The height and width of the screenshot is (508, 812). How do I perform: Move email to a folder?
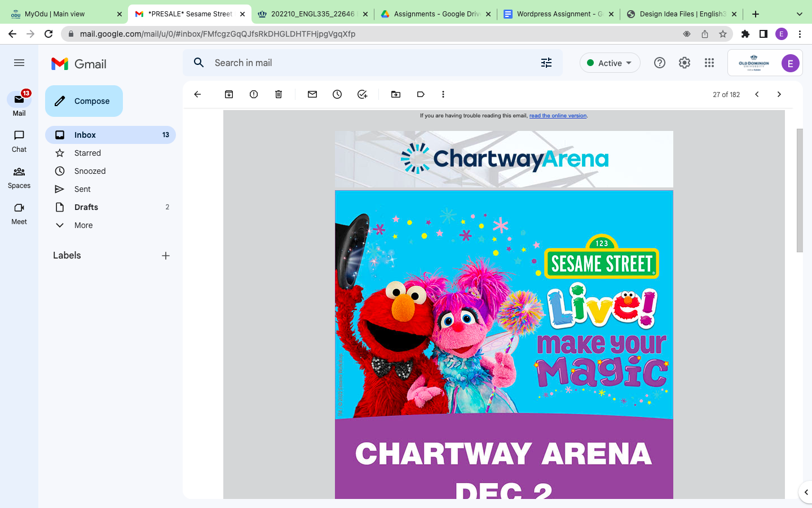point(396,94)
